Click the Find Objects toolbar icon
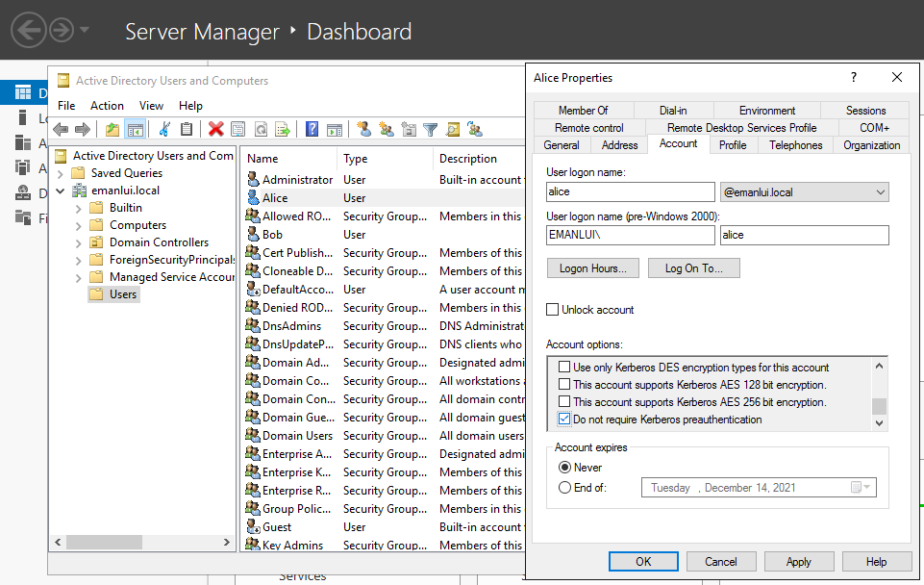The width and height of the screenshot is (924, 585). click(x=450, y=129)
